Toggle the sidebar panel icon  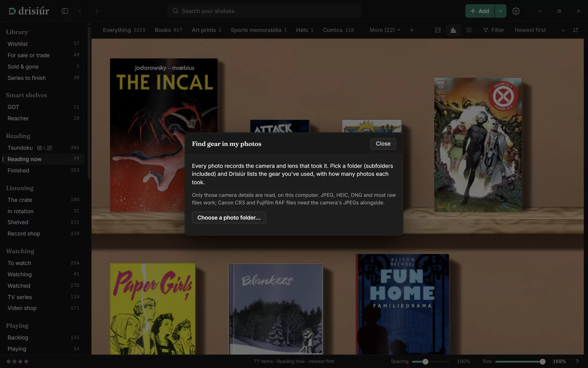click(x=65, y=11)
